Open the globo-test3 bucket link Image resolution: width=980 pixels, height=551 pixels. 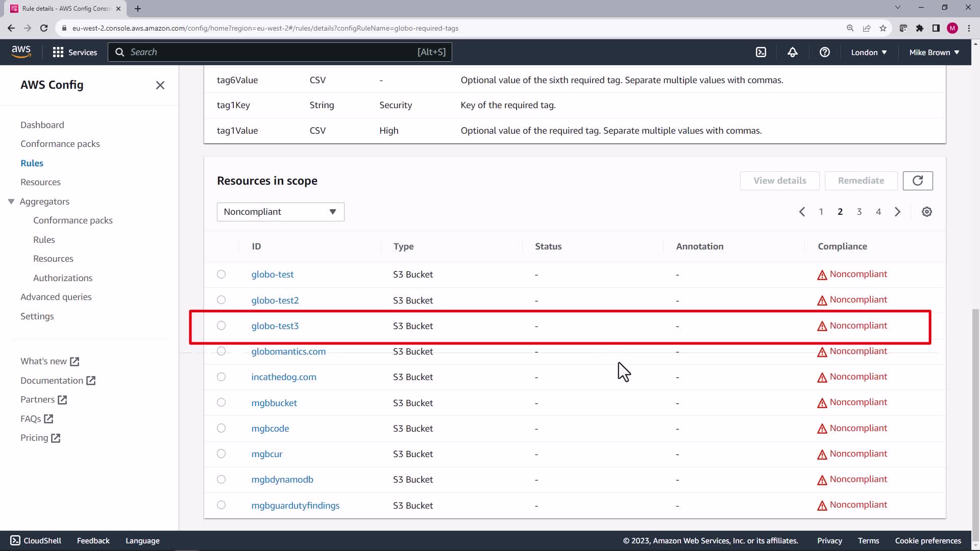tap(275, 326)
